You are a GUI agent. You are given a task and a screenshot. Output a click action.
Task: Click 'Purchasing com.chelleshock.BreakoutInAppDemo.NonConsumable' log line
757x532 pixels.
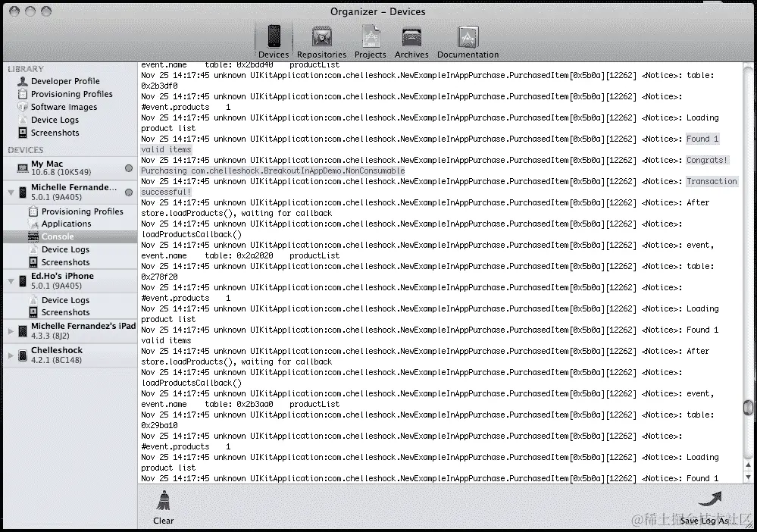(x=273, y=171)
